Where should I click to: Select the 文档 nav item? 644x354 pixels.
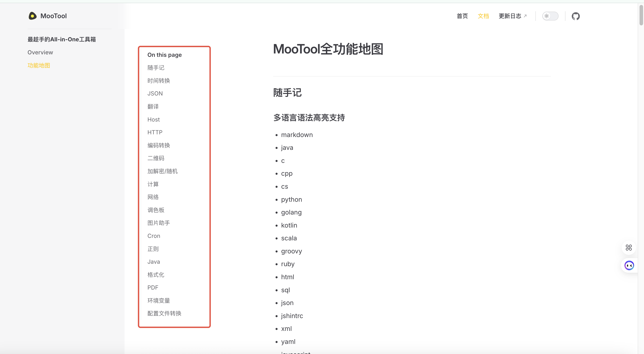(483, 16)
